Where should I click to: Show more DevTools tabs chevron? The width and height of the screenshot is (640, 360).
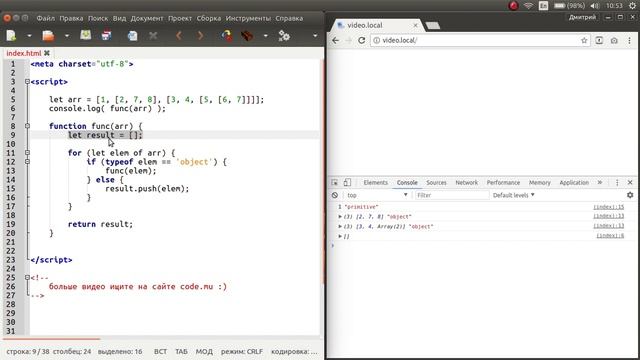600,182
